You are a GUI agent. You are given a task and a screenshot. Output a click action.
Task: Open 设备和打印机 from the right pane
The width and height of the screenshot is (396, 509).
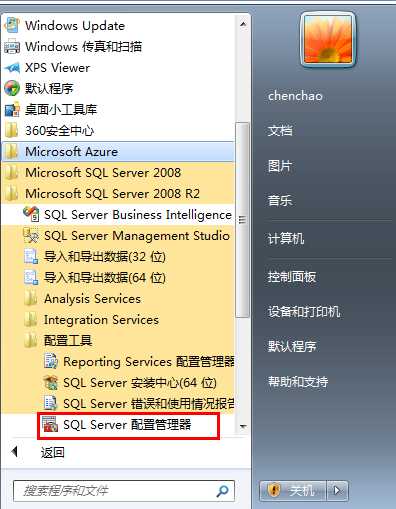pyautogui.click(x=304, y=312)
